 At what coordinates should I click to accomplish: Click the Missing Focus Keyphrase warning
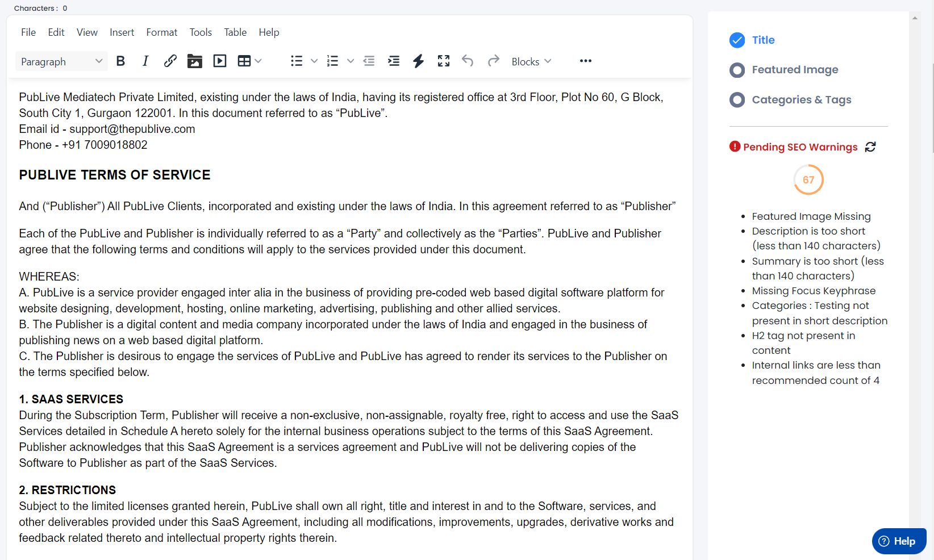coord(814,291)
